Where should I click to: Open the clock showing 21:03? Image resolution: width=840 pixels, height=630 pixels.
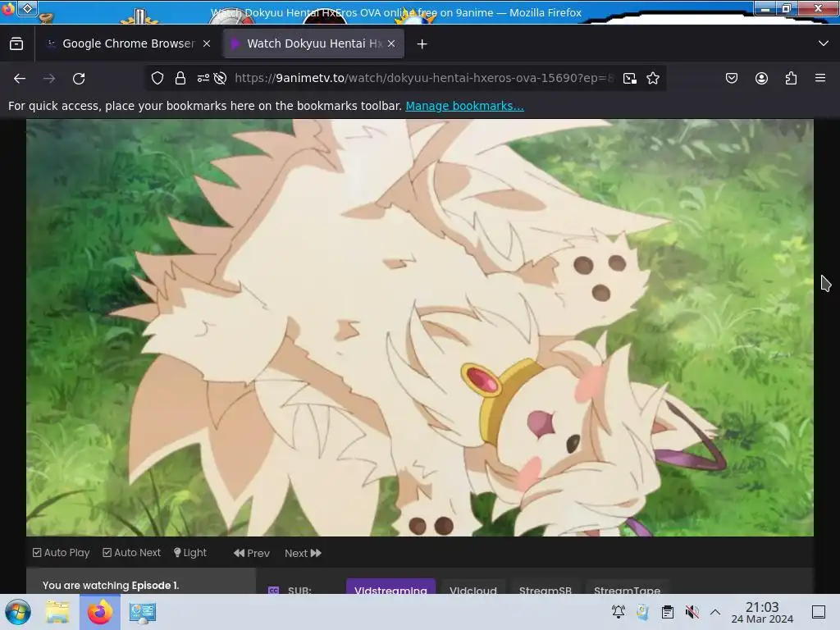(x=762, y=612)
